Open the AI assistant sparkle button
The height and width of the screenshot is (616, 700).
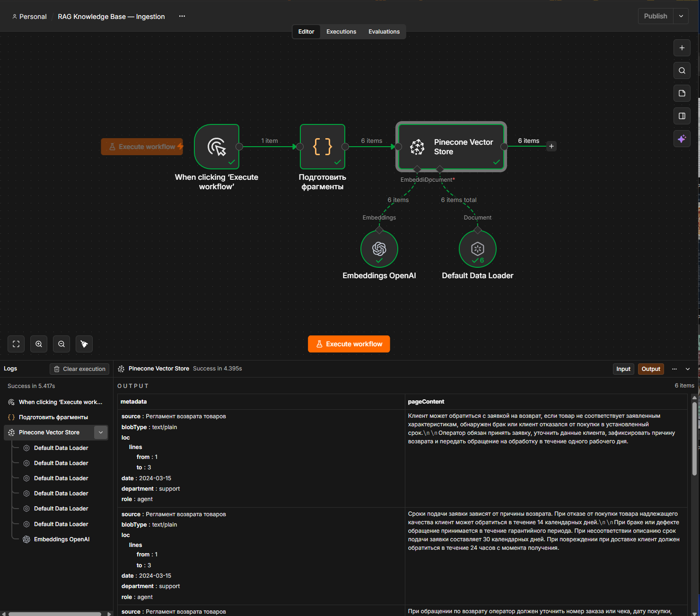point(682,139)
